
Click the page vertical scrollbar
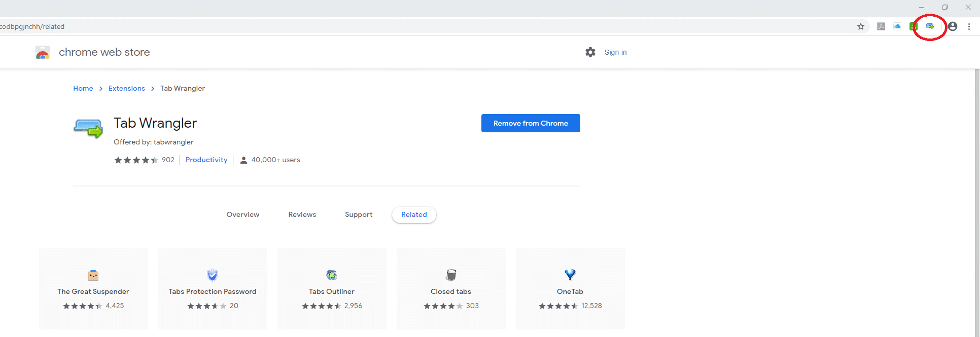(977, 203)
